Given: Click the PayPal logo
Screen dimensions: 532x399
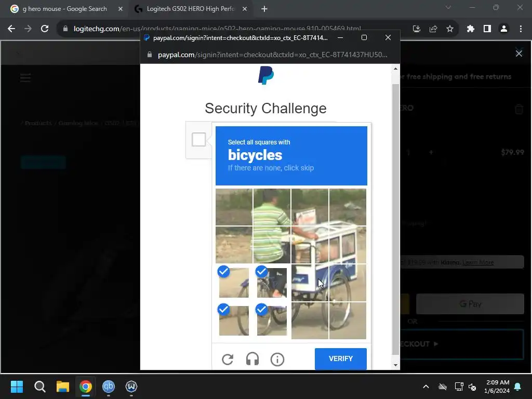Looking at the screenshot, I should pyautogui.click(x=265, y=75).
